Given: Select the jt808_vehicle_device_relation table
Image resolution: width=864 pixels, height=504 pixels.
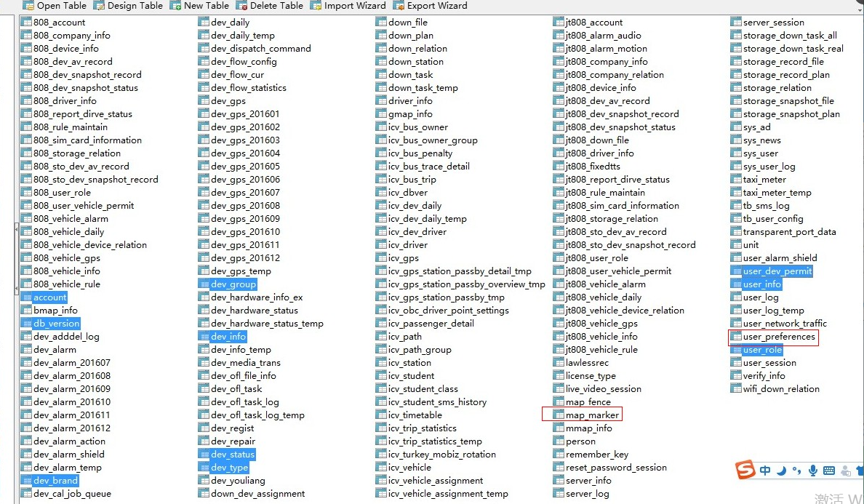Looking at the screenshot, I should tap(625, 310).
